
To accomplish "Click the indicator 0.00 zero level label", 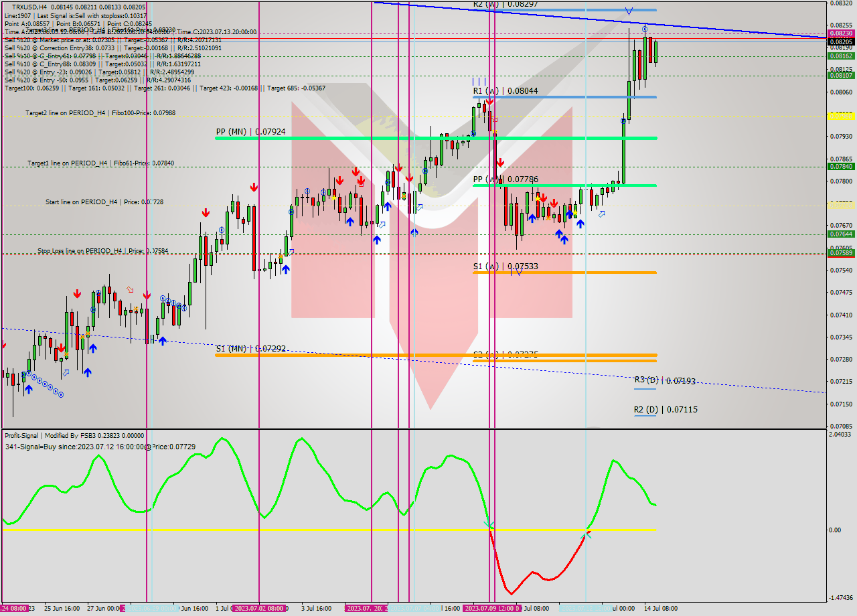I will click(x=835, y=530).
